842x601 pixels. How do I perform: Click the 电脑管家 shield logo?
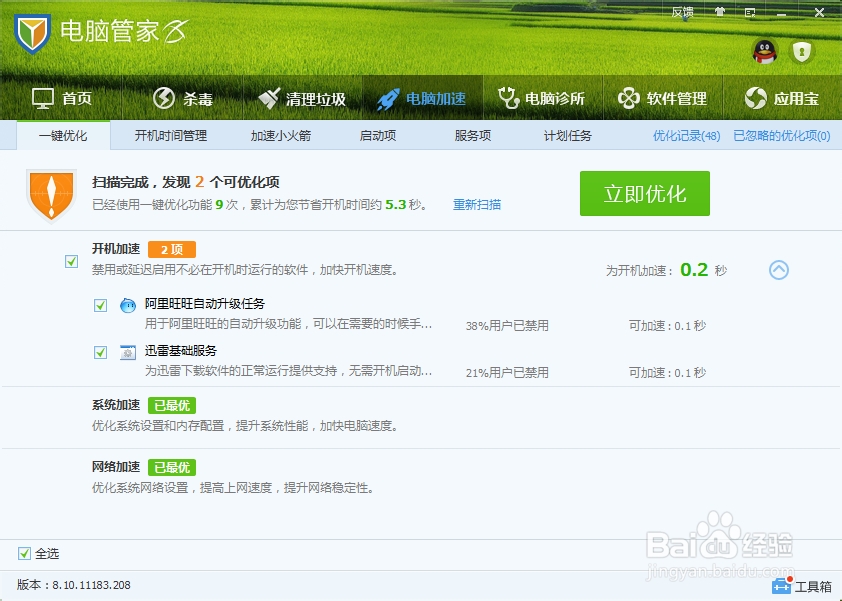pyautogui.click(x=32, y=34)
